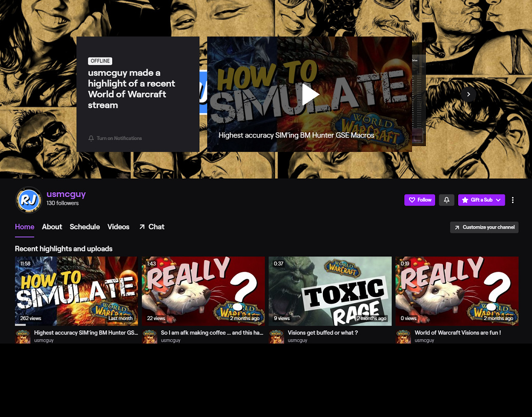Click the partially visible next carousel video

click(419, 94)
